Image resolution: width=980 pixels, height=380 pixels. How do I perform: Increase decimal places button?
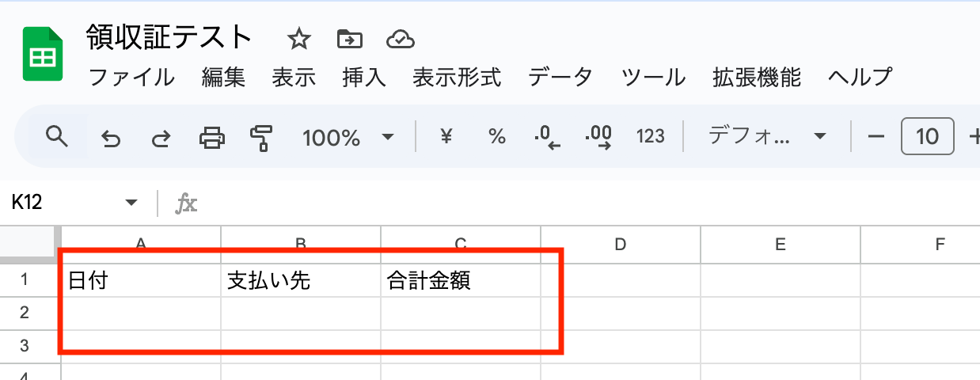click(x=598, y=138)
